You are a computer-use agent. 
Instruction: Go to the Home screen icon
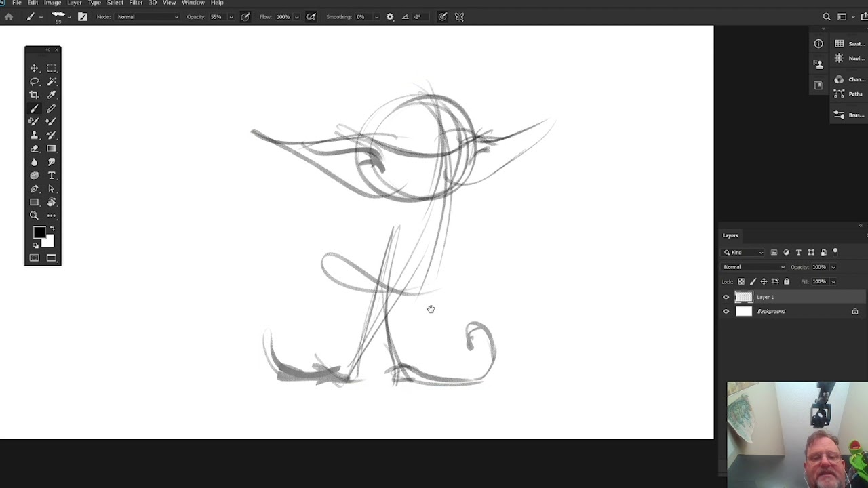point(9,17)
